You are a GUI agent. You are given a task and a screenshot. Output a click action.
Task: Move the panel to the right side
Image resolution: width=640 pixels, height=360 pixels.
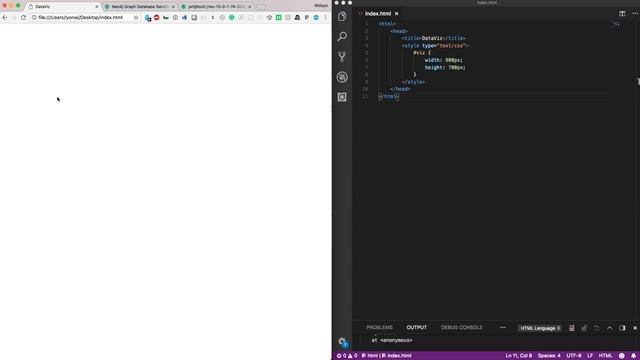tap(622, 328)
